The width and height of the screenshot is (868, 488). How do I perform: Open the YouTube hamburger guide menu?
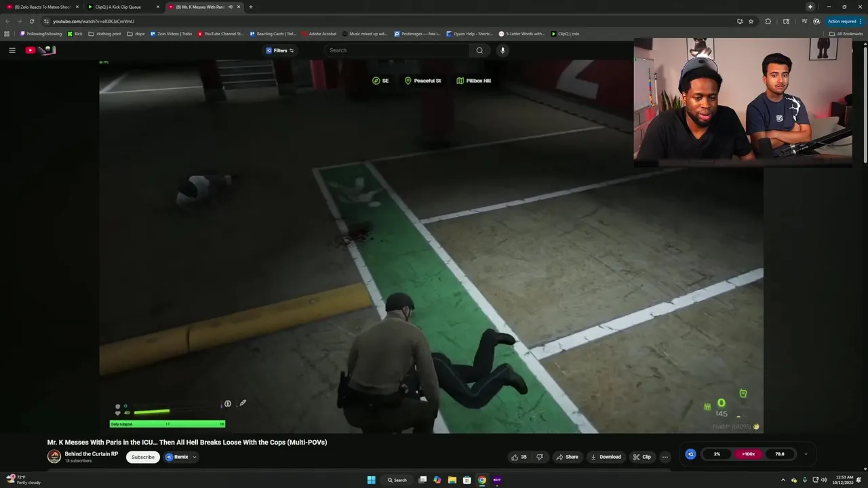(x=12, y=50)
